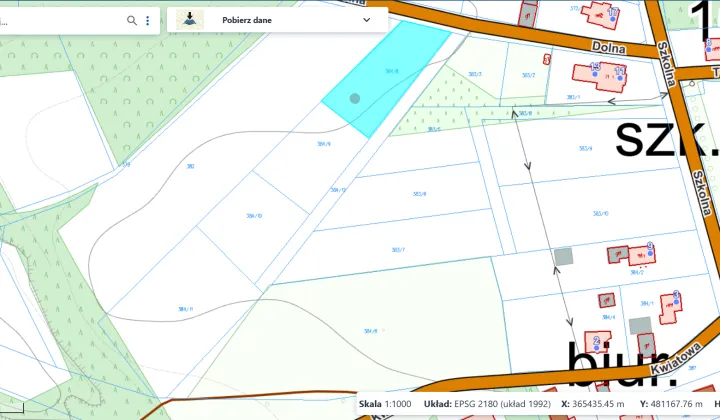Click parcel label 379
Screen dimensions: 720x420
click(x=126, y=164)
